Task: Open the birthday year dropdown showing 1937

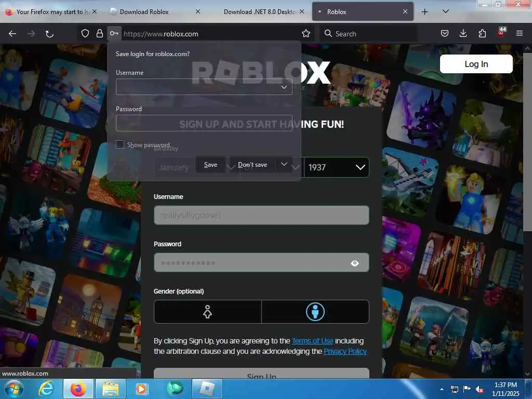Action: click(x=336, y=167)
